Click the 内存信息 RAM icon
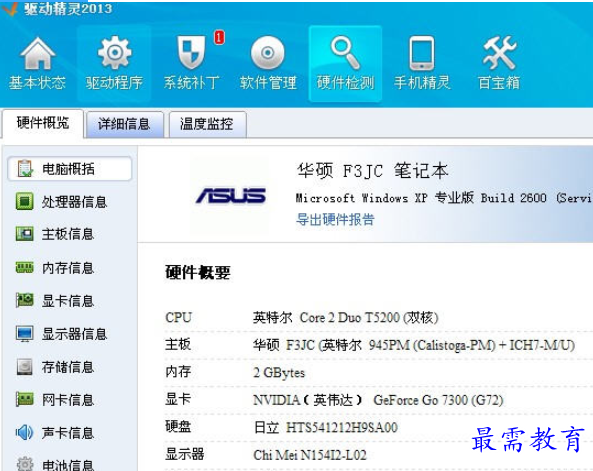Viewport: 593px width, 471px height. tap(25, 267)
